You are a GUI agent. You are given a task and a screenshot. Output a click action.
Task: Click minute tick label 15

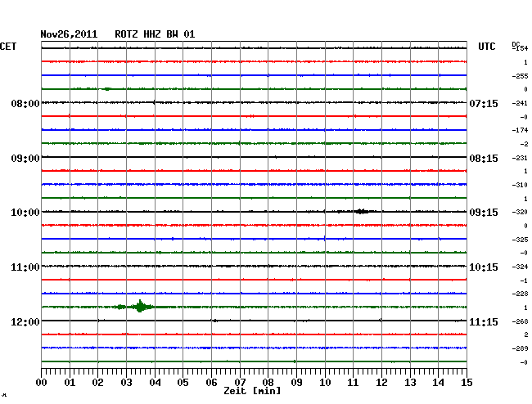(467, 383)
